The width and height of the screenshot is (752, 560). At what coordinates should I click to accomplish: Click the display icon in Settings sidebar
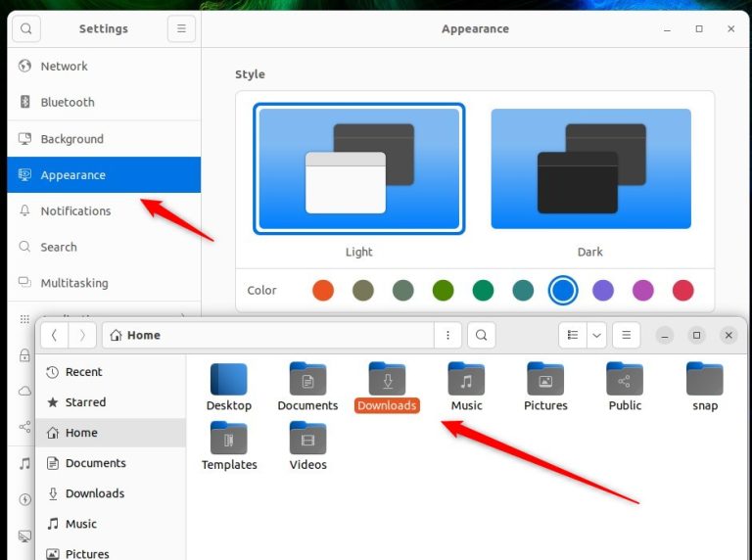tap(24, 536)
